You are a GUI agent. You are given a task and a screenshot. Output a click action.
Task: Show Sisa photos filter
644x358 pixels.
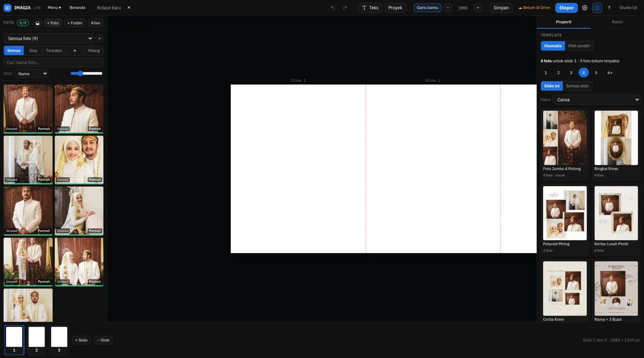[33, 50]
